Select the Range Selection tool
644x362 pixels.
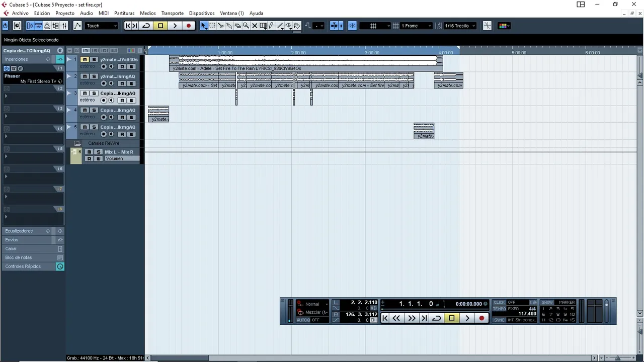[x=212, y=26]
